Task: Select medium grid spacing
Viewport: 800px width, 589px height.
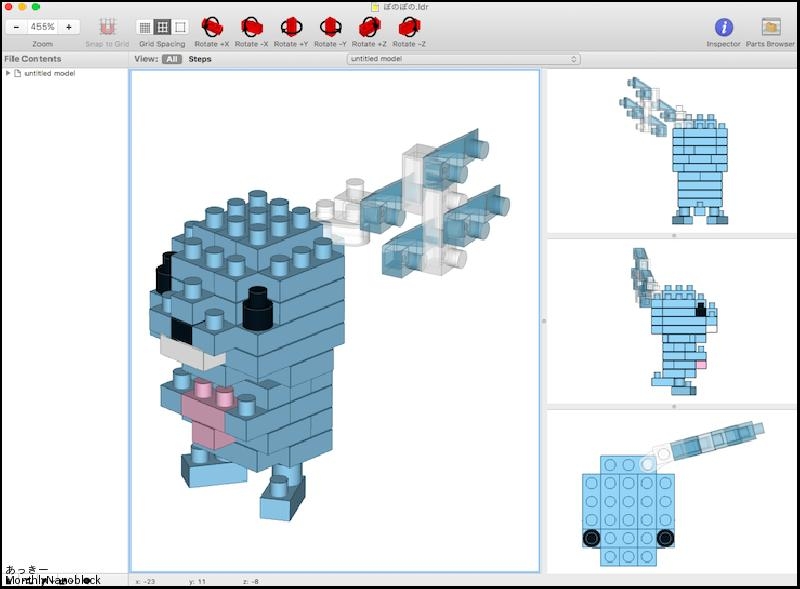Action: [163, 27]
